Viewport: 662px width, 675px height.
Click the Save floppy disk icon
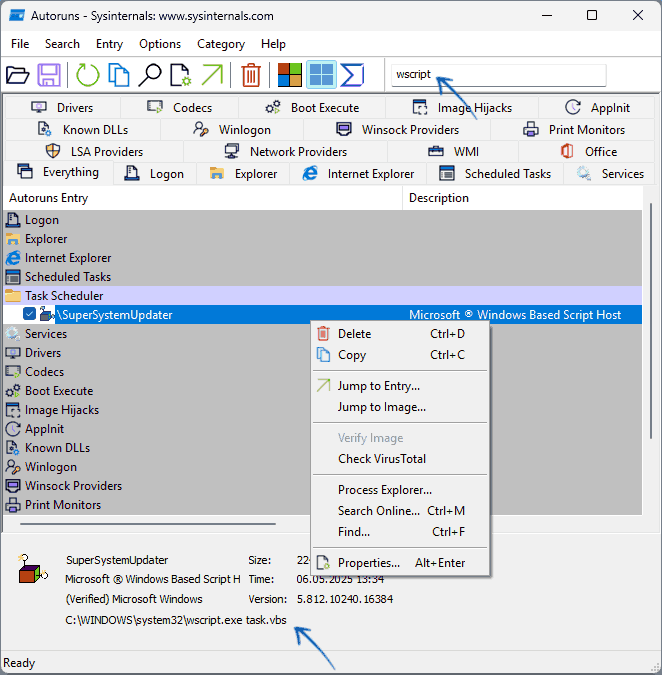tap(50, 75)
